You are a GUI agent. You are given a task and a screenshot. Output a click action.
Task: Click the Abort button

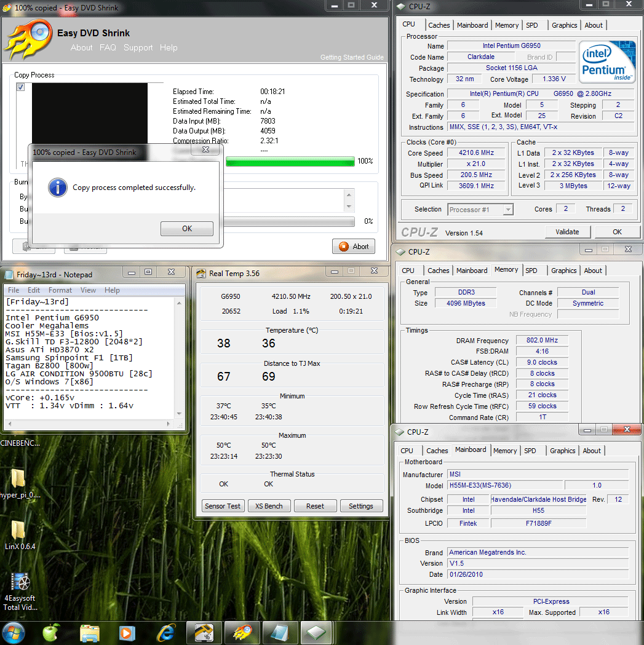pyautogui.click(x=354, y=247)
